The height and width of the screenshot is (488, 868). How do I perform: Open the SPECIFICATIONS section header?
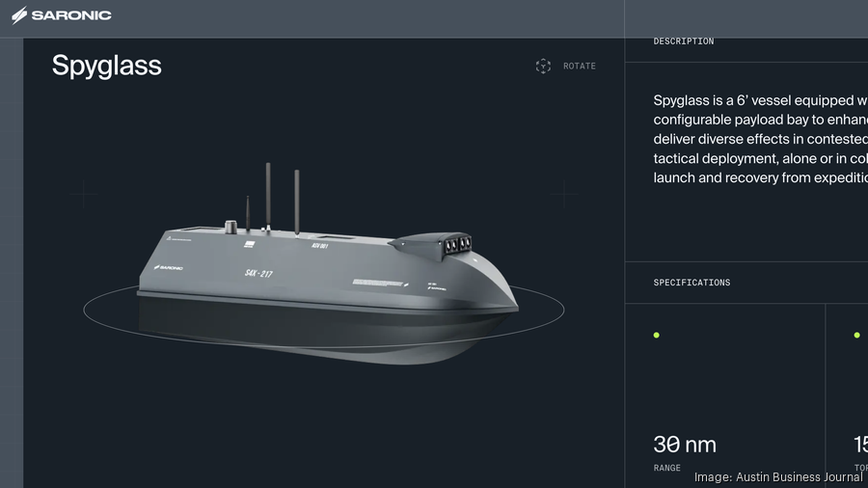pyautogui.click(x=692, y=283)
